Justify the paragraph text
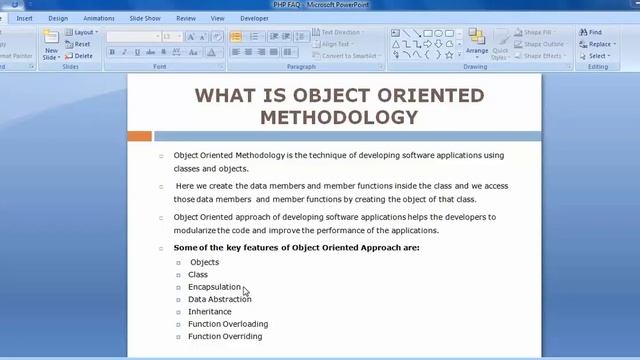Screen dimensions: 640x360 coord(274,52)
